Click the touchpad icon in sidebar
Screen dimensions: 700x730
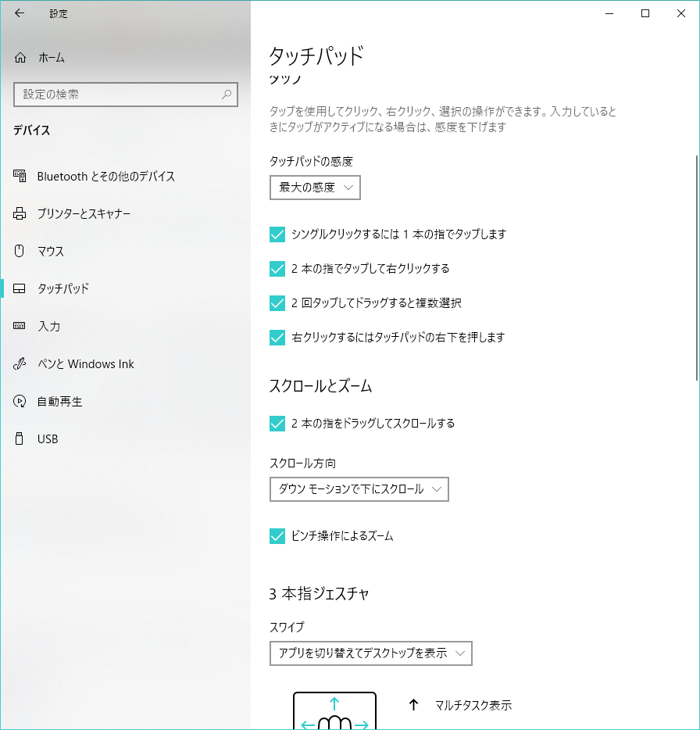(x=20, y=288)
